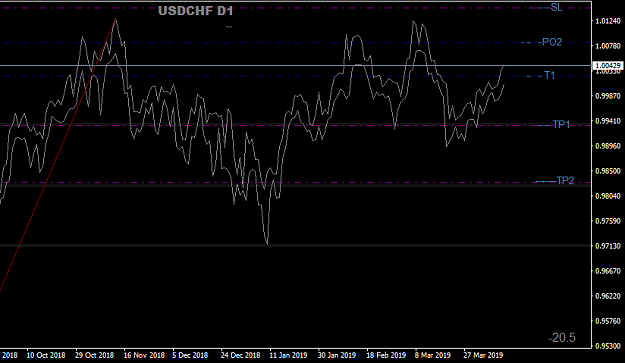
Task: Click price scale value 0.98500
Action: coord(608,171)
